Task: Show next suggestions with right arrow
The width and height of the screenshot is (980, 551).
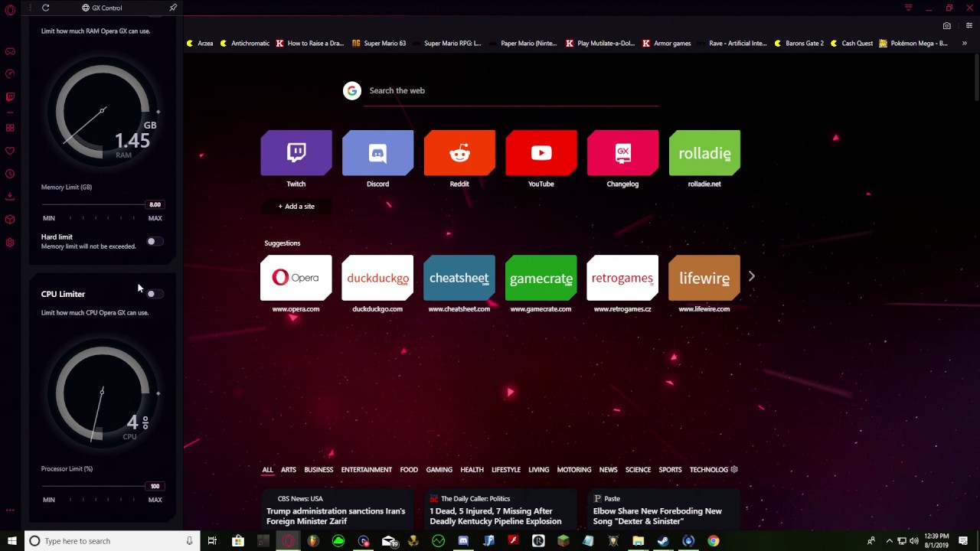Action: (752, 276)
